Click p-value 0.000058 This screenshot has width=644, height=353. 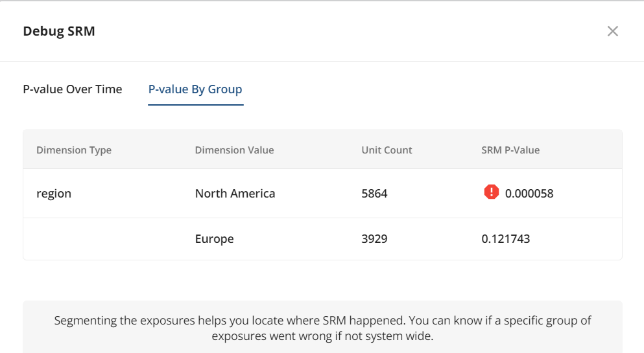point(529,194)
